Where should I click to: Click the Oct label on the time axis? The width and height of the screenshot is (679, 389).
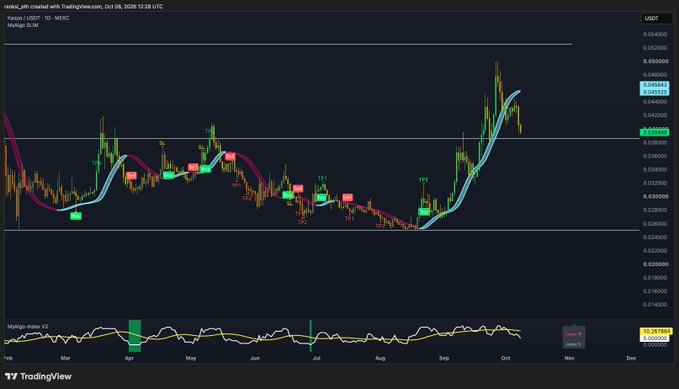coord(505,358)
